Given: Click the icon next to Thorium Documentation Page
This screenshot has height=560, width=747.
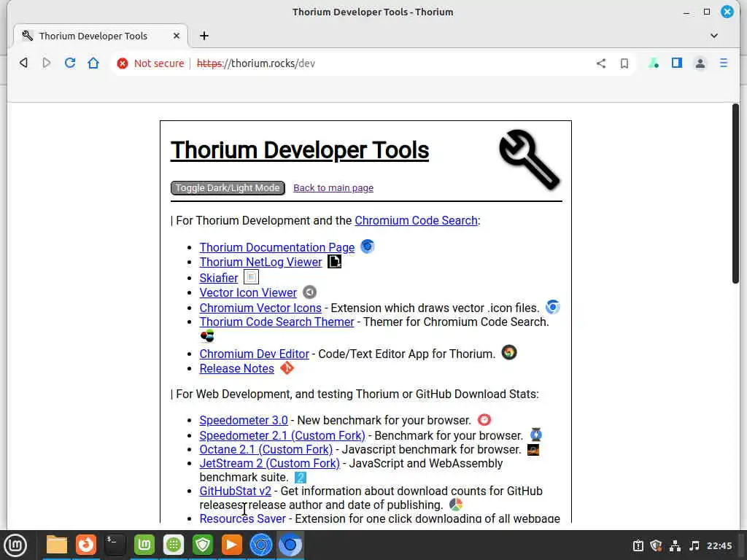Looking at the screenshot, I should point(368,246).
